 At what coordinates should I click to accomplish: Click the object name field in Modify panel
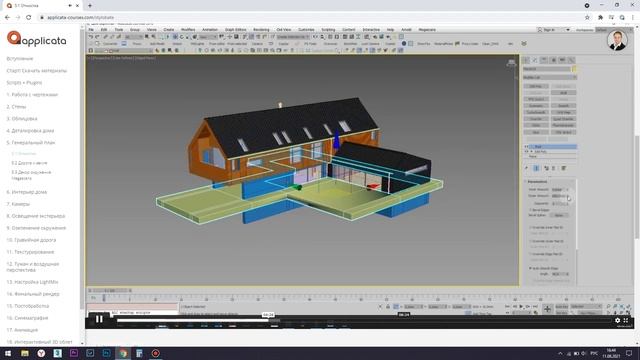pyautogui.click(x=546, y=69)
